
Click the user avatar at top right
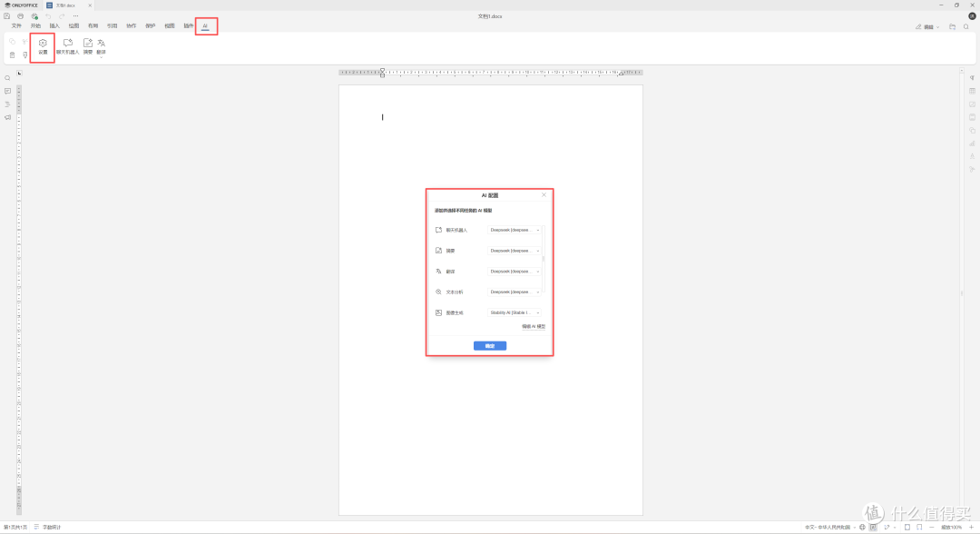972,16
